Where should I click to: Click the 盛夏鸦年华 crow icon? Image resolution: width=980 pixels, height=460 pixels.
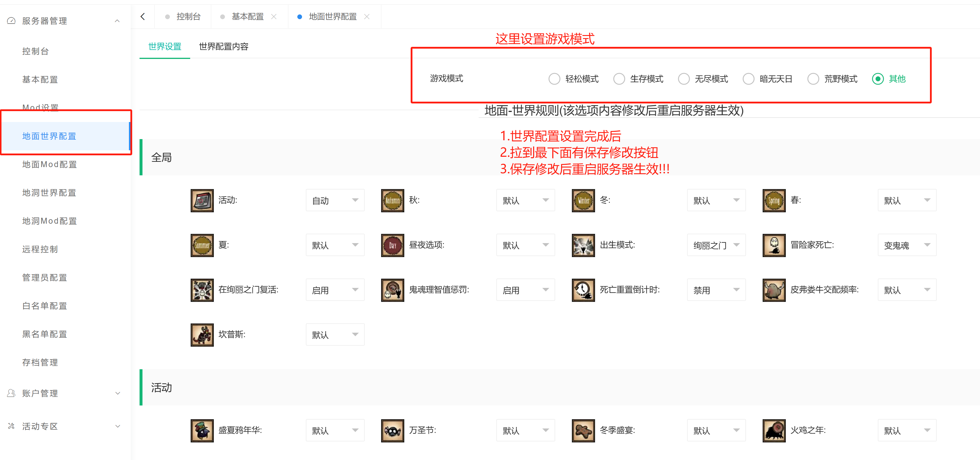point(202,431)
